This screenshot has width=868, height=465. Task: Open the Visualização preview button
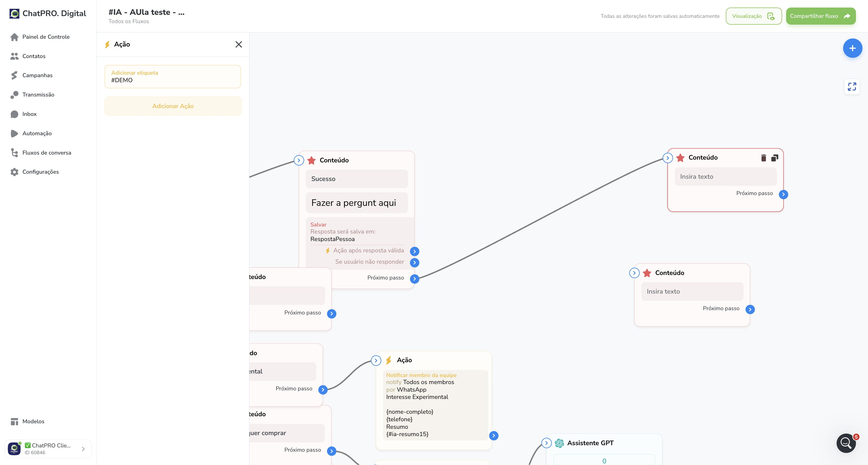(x=753, y=16)
